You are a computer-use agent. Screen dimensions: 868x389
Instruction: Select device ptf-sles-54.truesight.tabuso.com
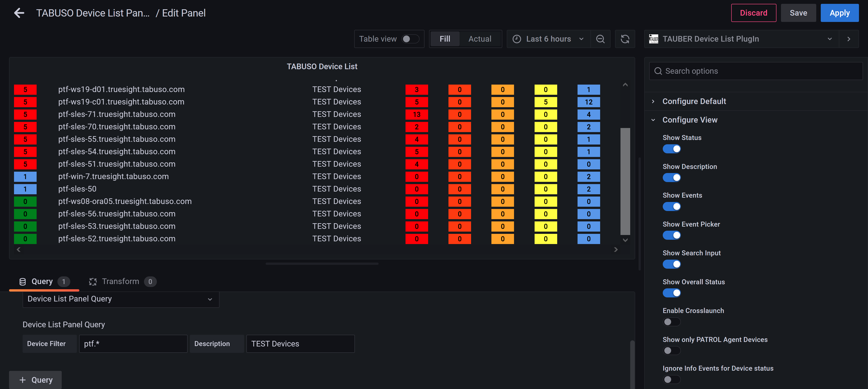[x=117, y=152]
